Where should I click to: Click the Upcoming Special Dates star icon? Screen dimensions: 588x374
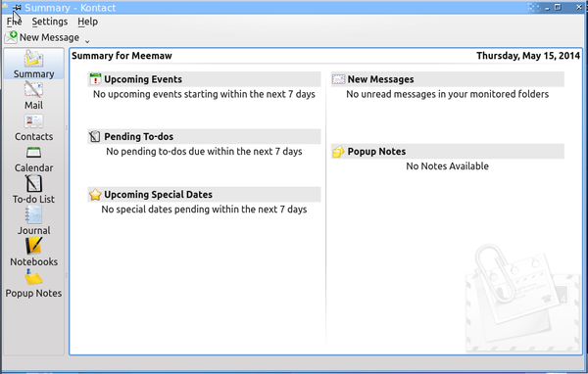95,195
